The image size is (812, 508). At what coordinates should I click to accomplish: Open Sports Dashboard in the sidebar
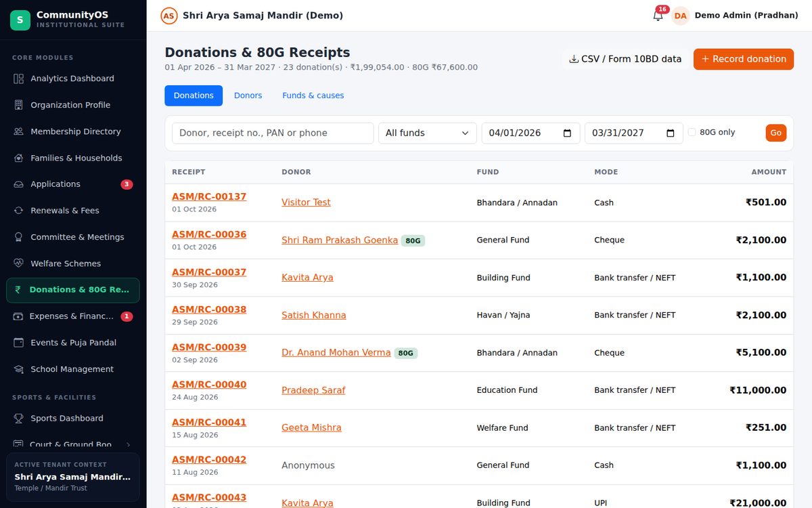pos(73,419)
